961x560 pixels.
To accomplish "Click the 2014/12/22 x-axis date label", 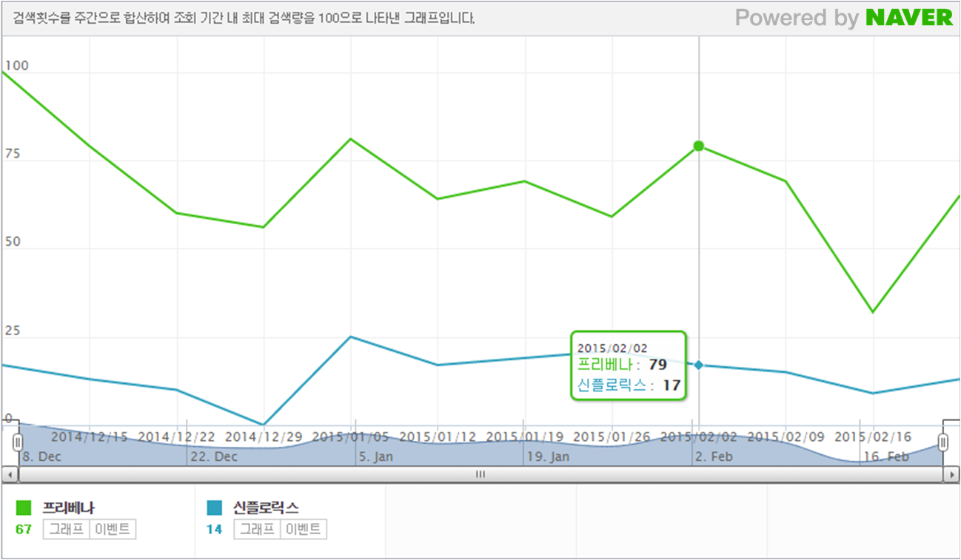I will pyautogui.click(x=176, y=436).
